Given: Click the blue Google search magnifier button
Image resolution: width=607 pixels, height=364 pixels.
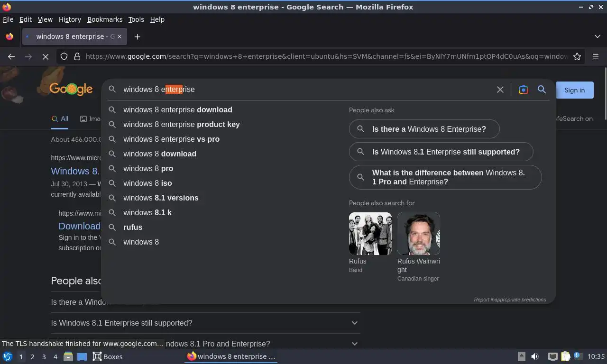Looking at the screenshot, I should [x=542, y=90].
